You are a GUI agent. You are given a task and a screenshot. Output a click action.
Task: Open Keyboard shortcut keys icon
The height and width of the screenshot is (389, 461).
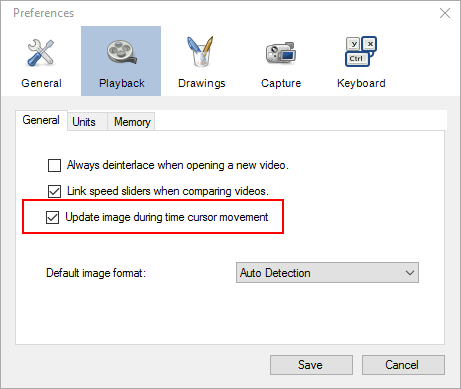point(361,51)
